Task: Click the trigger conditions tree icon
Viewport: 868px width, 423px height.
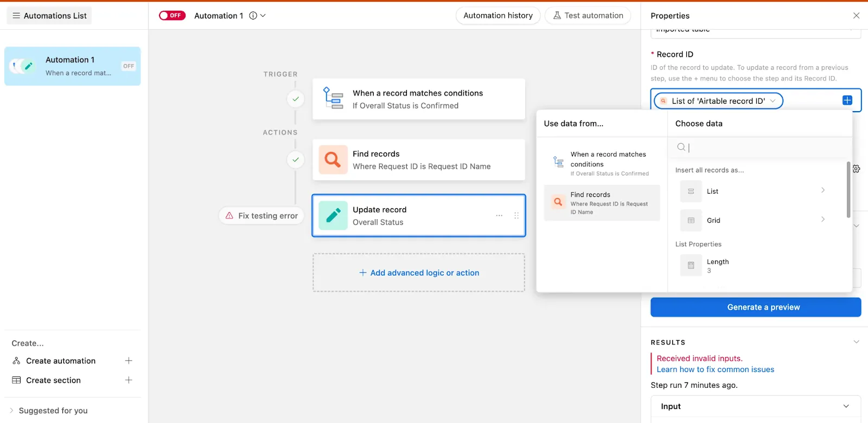Action: [x=333, y=98]
